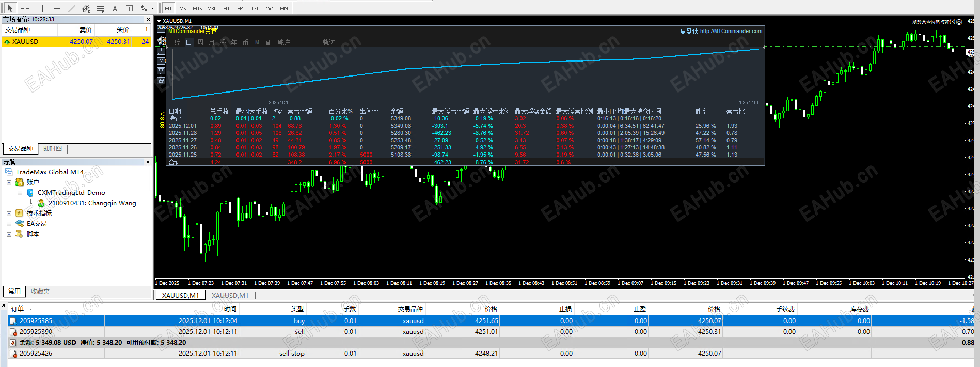
Task: Switch chart to M1 timeframe
Action: tap(168, 8)
